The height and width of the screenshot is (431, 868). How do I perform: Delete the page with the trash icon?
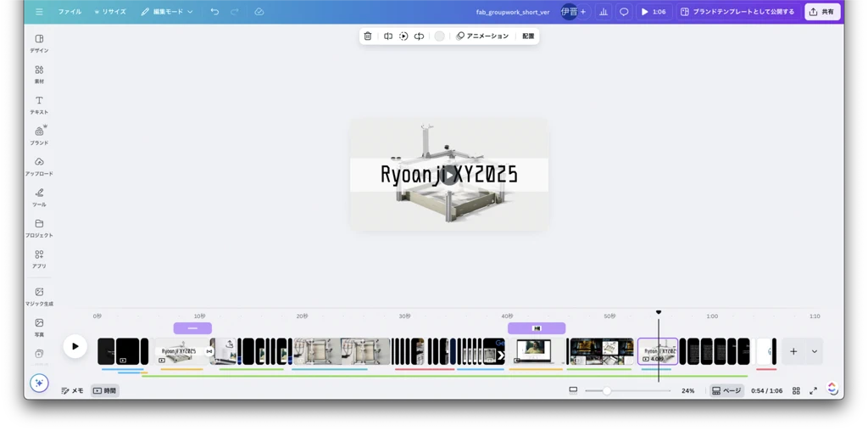pos(368,36)
